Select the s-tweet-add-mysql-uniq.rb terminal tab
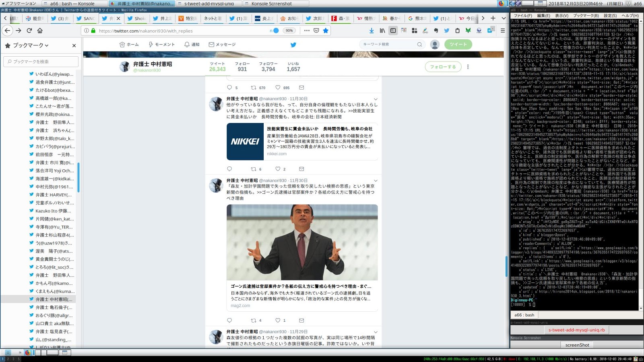This screenshot has height=362, width=644. pos(576,330)
